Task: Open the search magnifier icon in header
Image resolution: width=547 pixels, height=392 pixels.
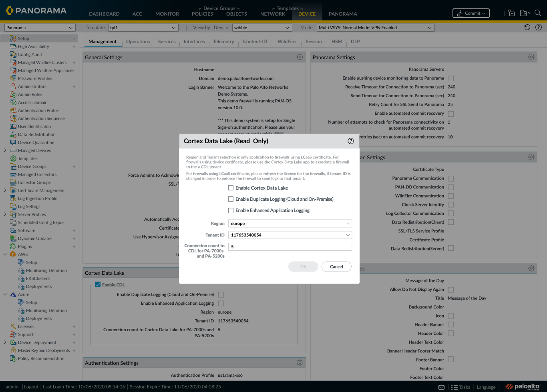Action: pos(538,13)
